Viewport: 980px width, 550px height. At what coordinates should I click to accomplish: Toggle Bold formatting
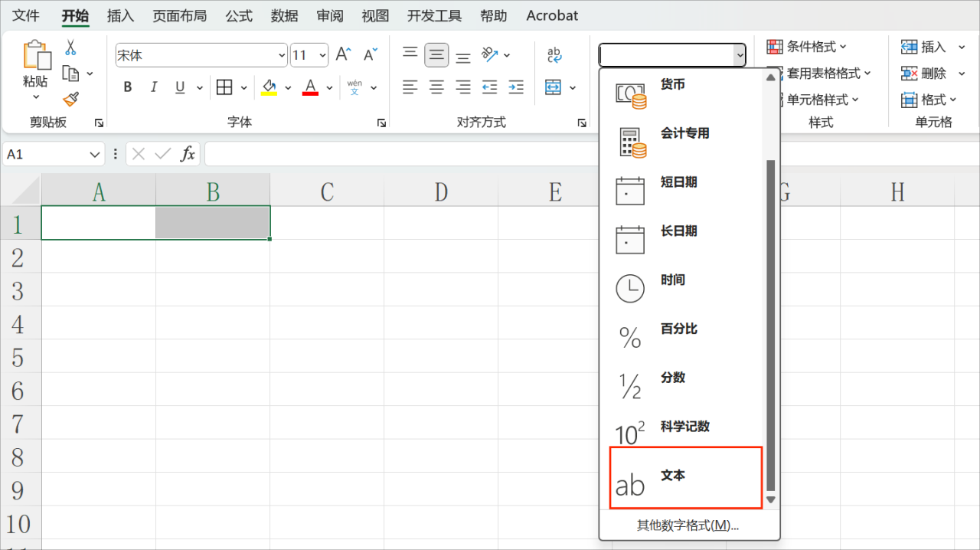128,87
